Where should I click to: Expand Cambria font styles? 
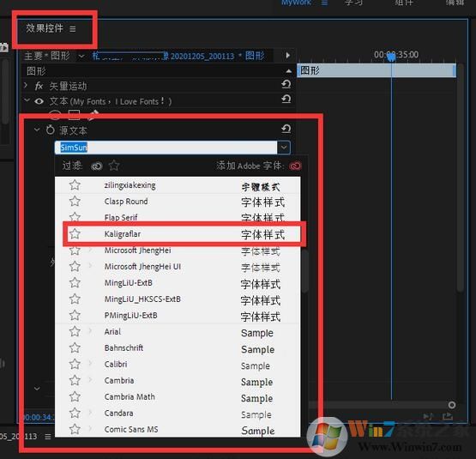click(x=90, y=380)
